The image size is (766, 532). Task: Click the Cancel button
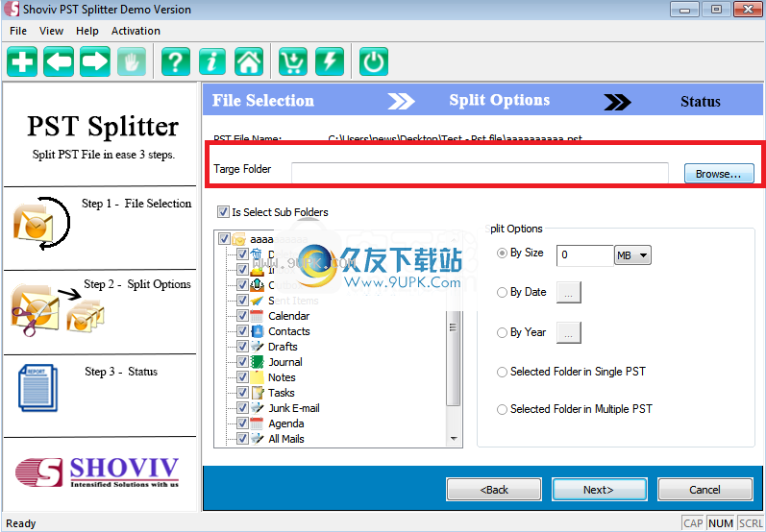pos(704,490)
